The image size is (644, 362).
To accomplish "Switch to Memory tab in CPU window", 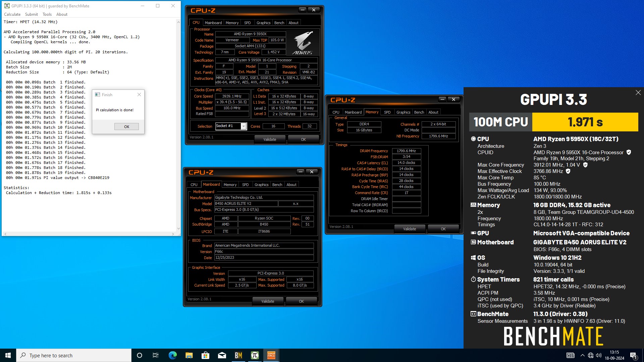I will pos(232,23).
